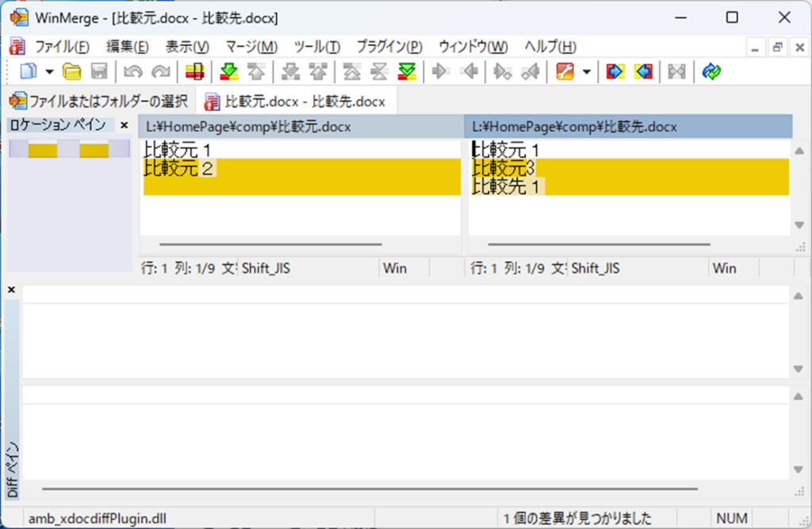This screenshot has height=529, width=812.
Task: Expand the Options wrench dropdown arrow
Action: click(x=587, y=72)
